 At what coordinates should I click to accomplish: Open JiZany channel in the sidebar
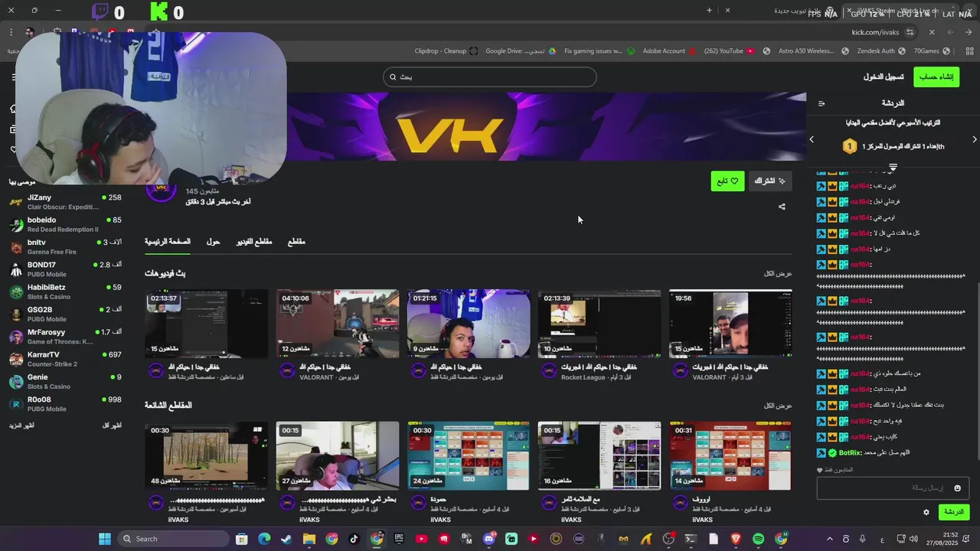(x=66, y=202)
